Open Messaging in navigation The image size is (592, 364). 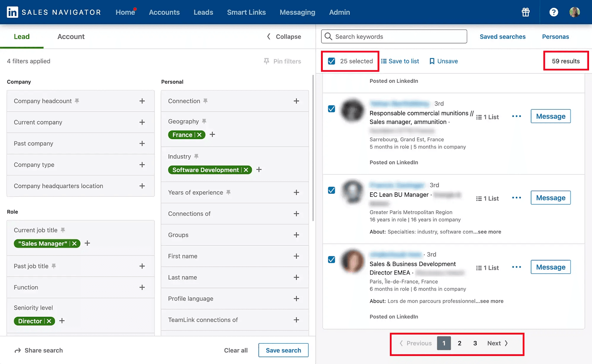click(297, 12)
